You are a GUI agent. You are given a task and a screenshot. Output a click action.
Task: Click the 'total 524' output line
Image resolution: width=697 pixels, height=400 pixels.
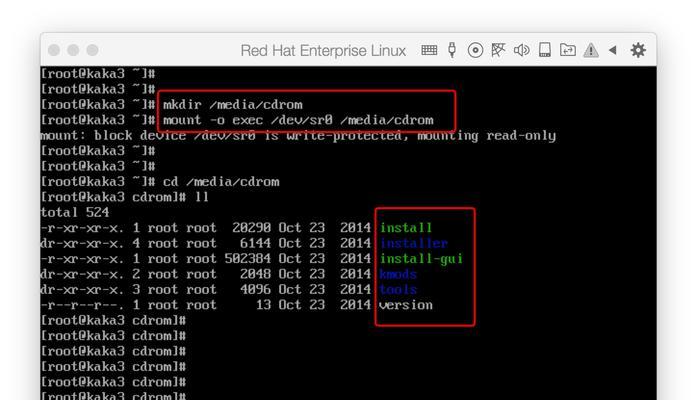click(75, 212)
